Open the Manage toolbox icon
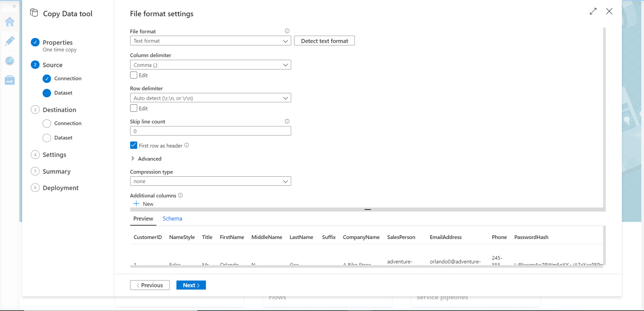The height and width of the screenshot is (311, 644). tap(10, 80)
